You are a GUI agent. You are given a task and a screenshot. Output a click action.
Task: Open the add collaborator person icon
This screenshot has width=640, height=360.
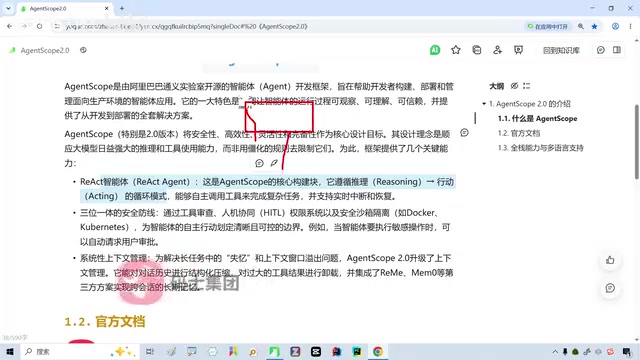[498, 50]
